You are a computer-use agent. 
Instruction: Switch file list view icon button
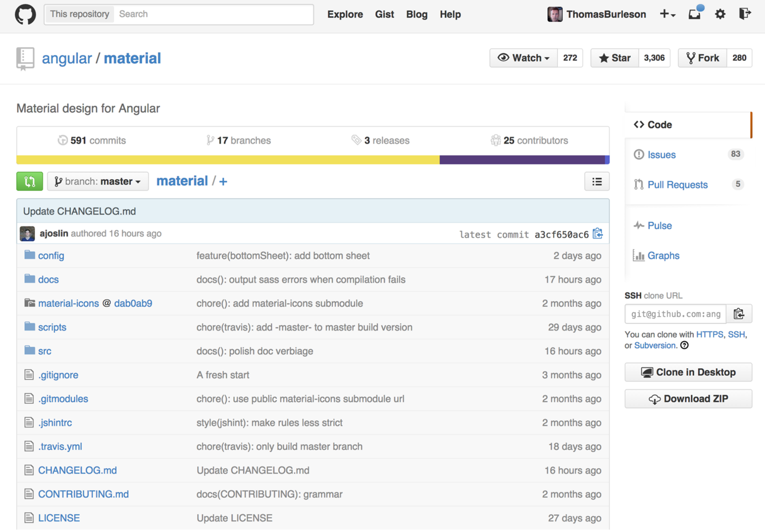click(x=597, y=181)
